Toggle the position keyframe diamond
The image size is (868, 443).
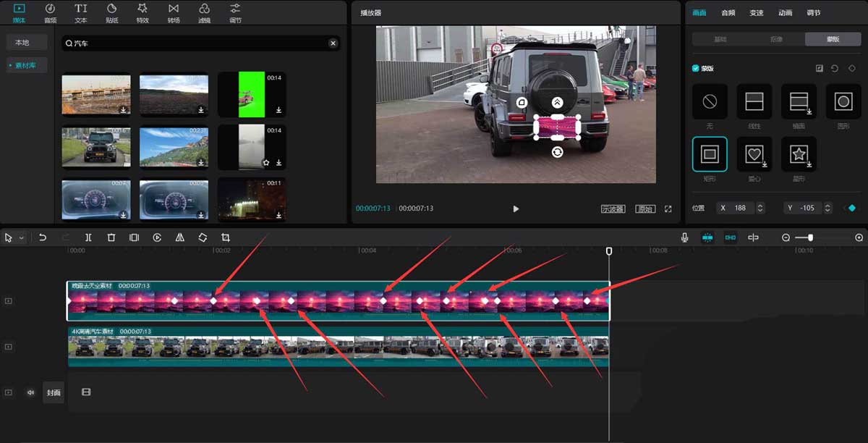[x=851, y=208]
